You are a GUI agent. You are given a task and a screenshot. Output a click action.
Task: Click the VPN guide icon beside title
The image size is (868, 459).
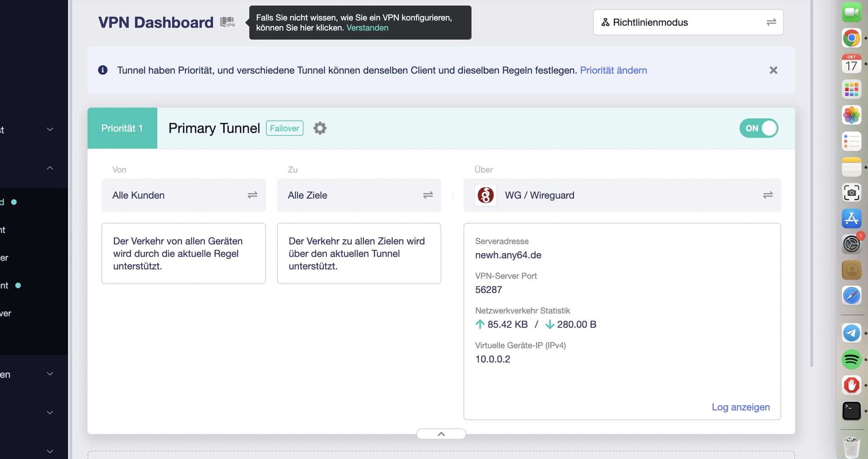pyautogui.click(x=227, y=22)
